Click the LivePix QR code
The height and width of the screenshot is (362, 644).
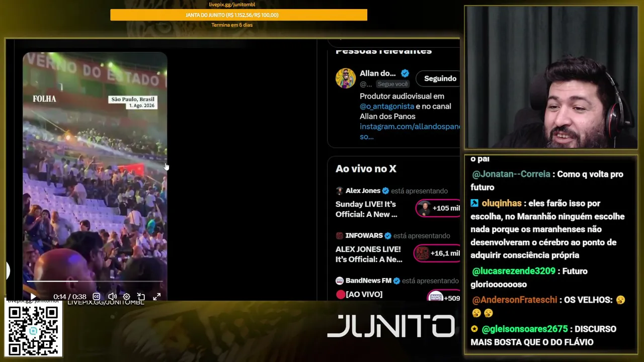click(33, 330)
